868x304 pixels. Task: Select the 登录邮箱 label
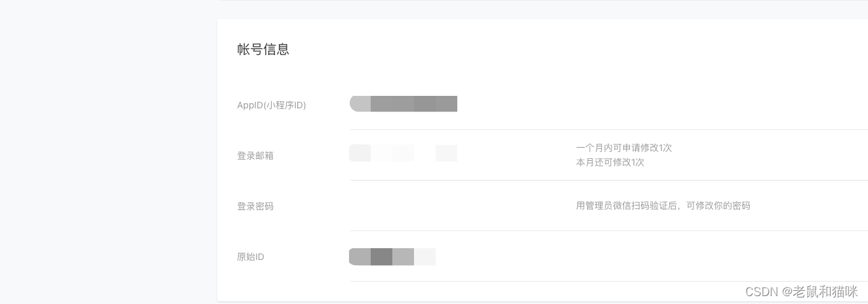pyautogui.click(x=255, y=156)
